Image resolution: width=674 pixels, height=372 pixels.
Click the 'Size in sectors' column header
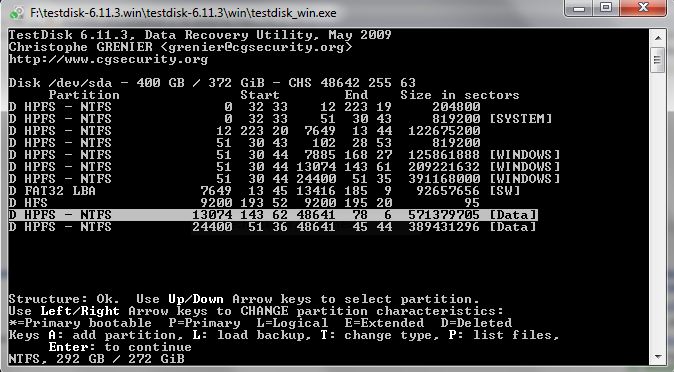click(x=460, y=95)
